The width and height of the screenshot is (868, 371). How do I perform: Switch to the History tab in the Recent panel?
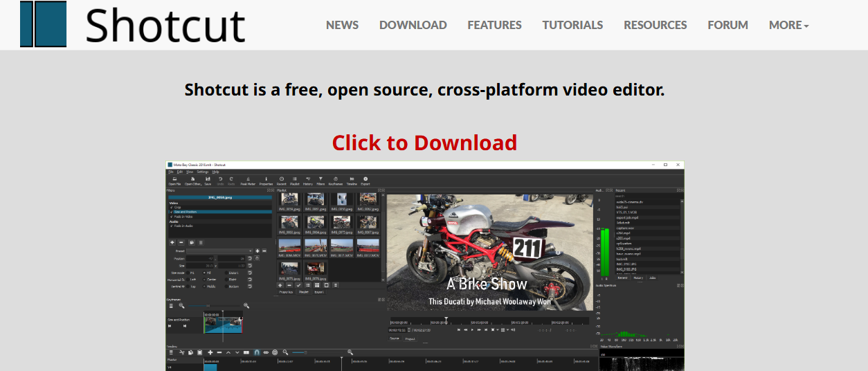coord(638,278)
